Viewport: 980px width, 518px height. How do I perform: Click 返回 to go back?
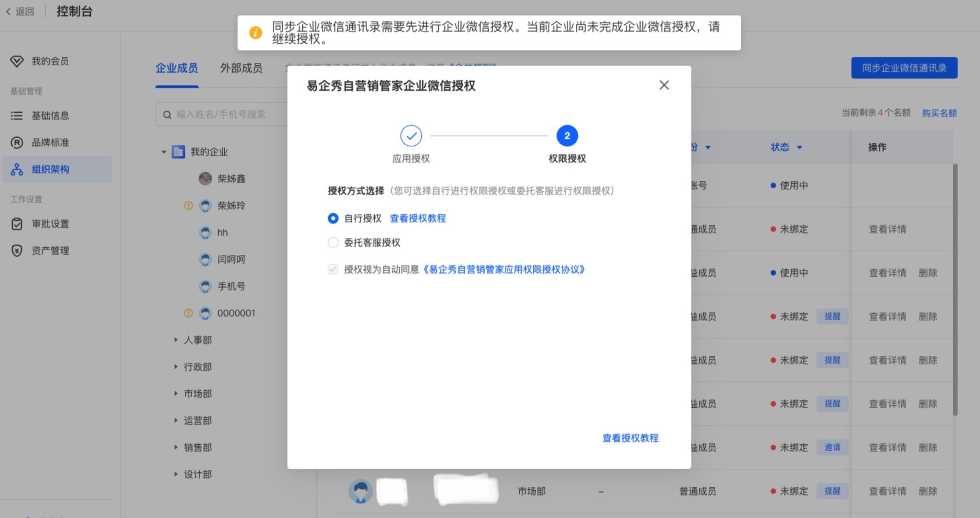click(25, 12)
